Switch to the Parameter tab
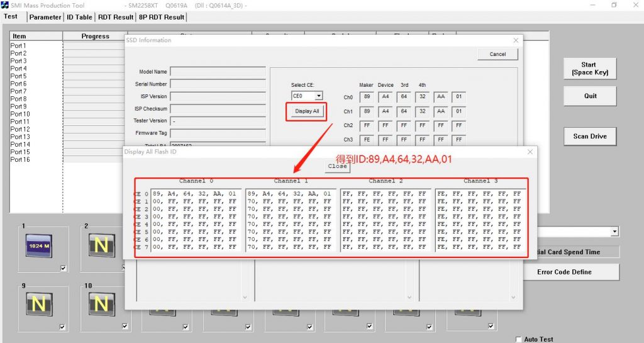Image resolution: width=644 pixels, height=343 pixels. tap(45, 17)
